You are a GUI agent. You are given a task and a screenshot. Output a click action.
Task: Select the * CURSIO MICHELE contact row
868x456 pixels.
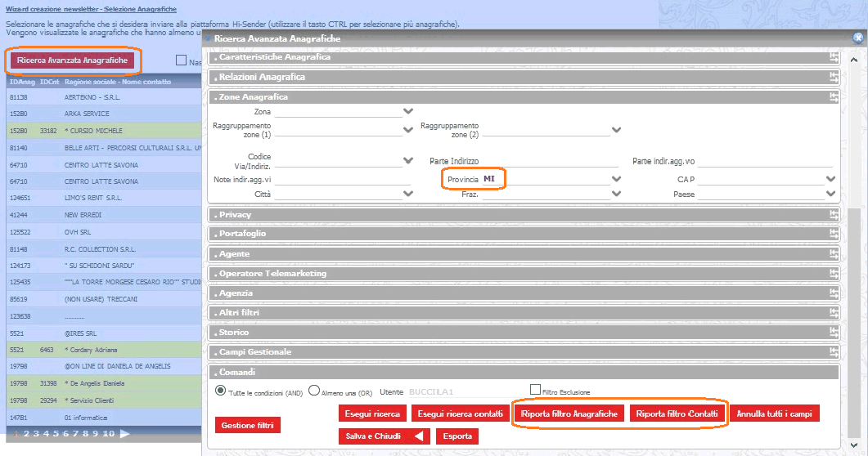pyautogui.click(x=104, y=131)
